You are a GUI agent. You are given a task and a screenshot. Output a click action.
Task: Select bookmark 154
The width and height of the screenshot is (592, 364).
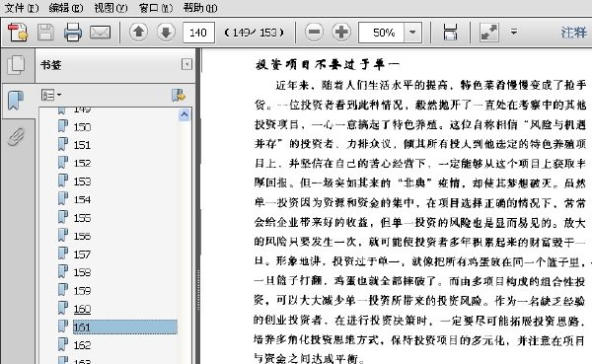coord(82,199)
